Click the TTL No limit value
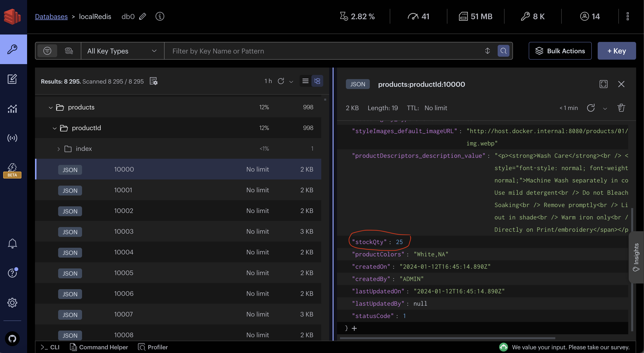 [436, 108]
